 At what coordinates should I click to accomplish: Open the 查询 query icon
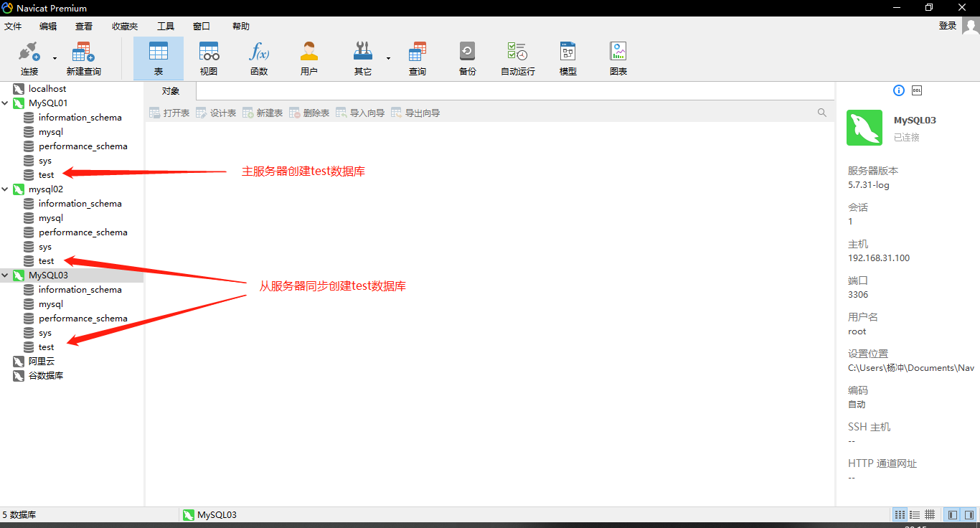point(418,59)
